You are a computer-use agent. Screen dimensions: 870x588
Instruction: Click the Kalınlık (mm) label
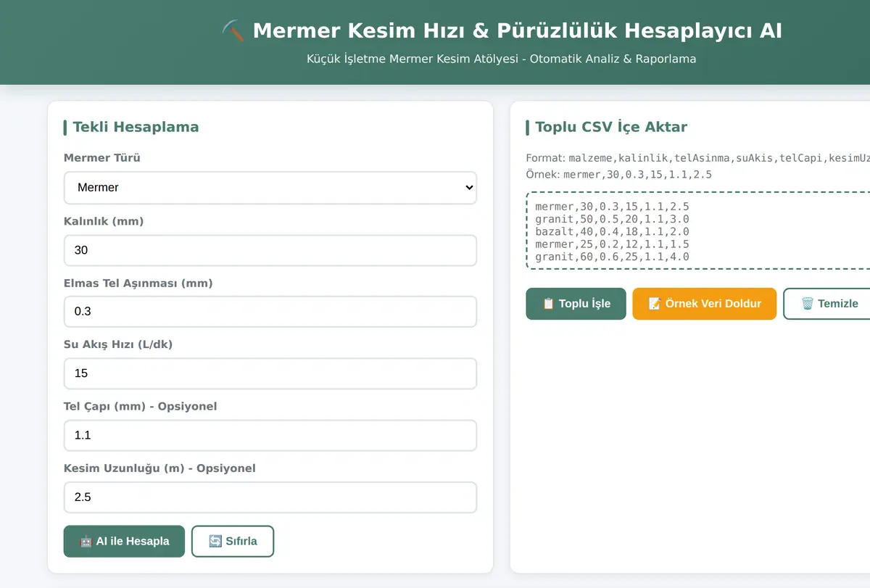click(104, 221)
